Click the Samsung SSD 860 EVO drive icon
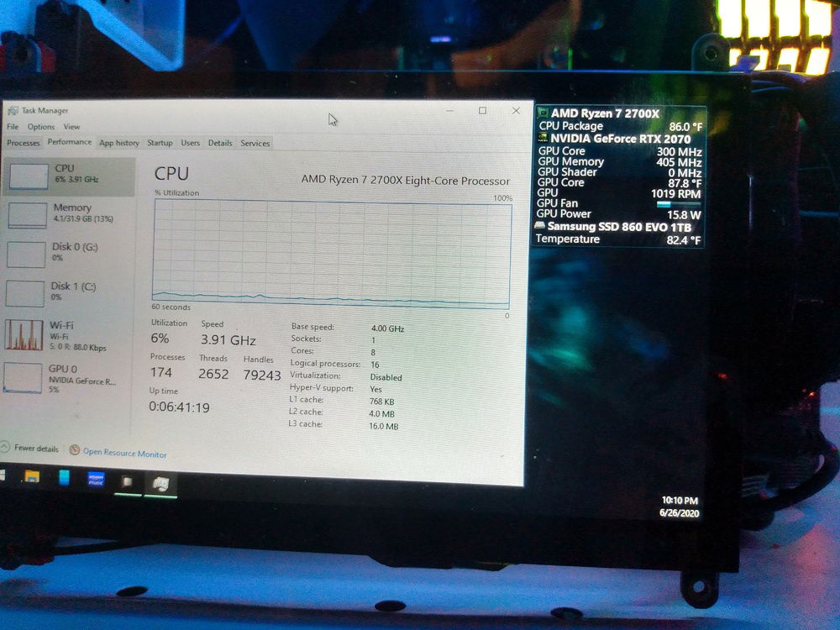The height and width of the screenshot is (630, 840). (x=541, y=227)
